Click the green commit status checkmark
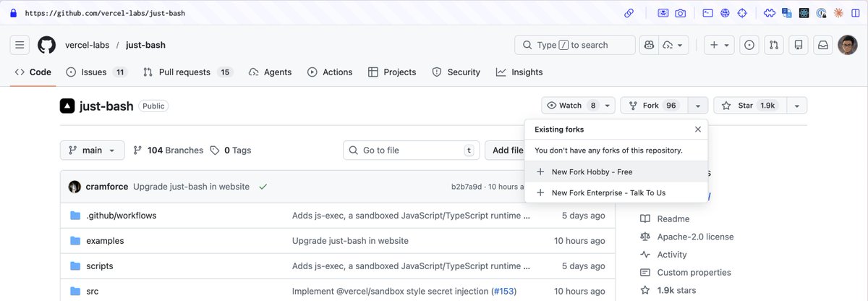Viewport: 868px width, 301px height. click(x=263, y=187)
